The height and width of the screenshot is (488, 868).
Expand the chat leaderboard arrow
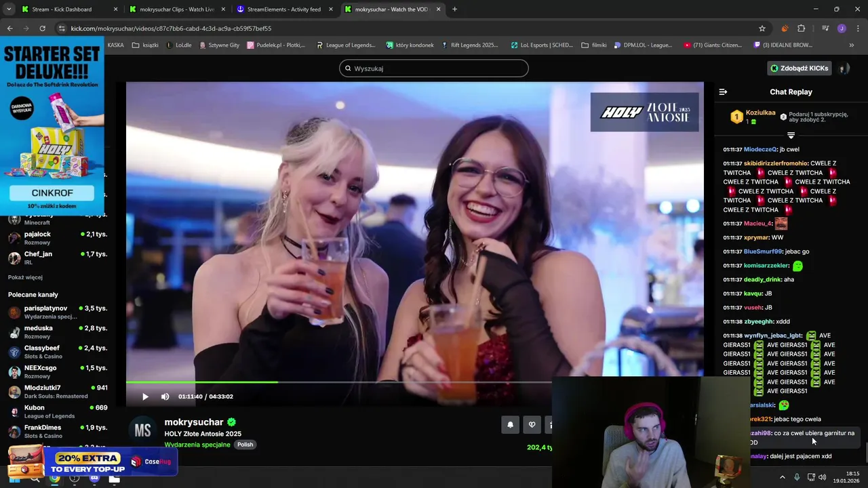point(791,136)
